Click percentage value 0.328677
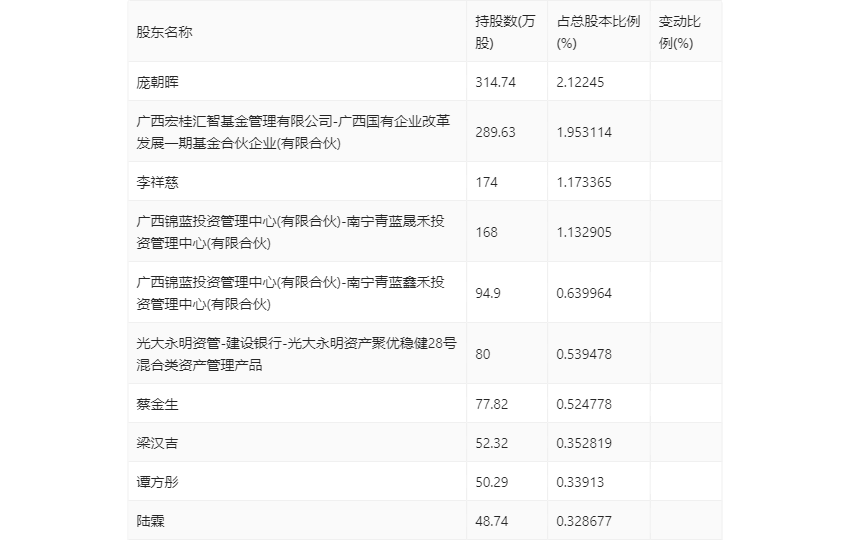 click(584, 521)
